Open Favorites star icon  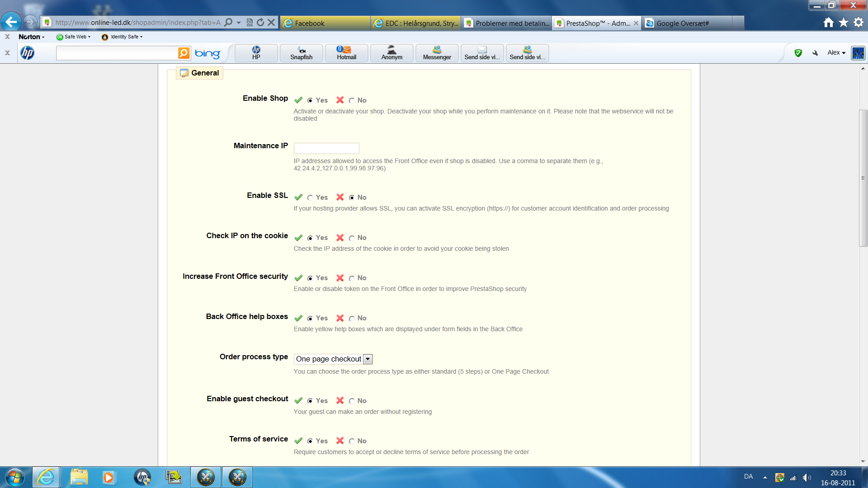pyautogui.click(x=844, y=23)
